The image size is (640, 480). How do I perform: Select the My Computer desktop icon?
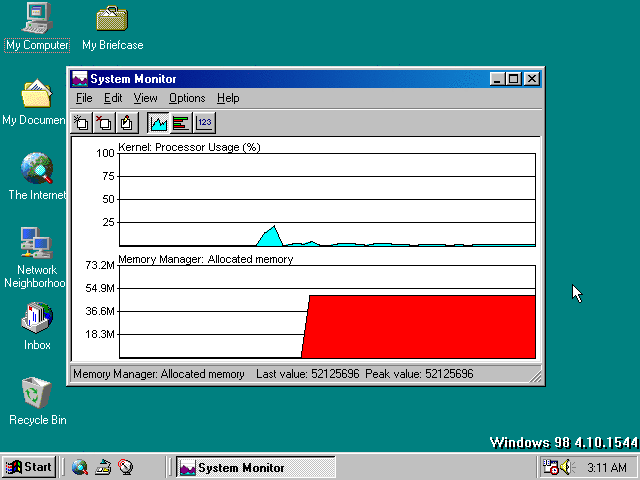[37, 27]
